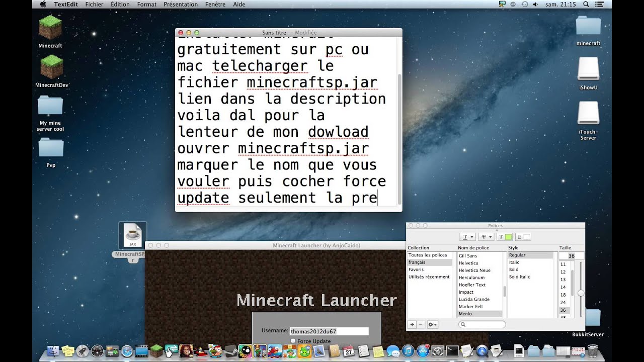Click the minus button under Collection list
644x362 pixels.
(421, 325)
